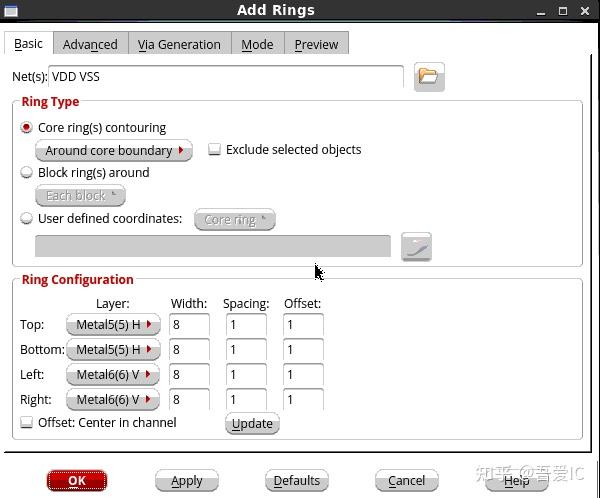Viewport: 600px width, 498px height.
Task: Open the net browse folder icon
Action: pyautogui.click(x=429, y=77)
